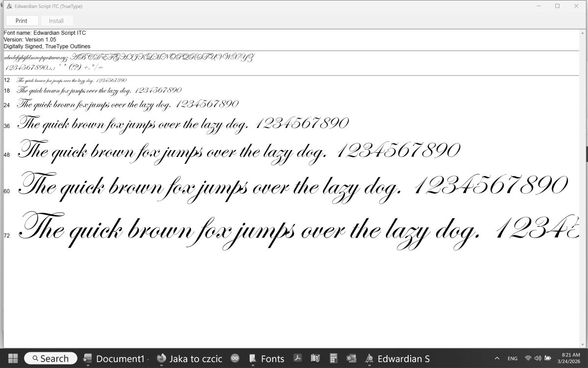Click the size 60 sample label
Image resolution: width=588 pixels, height=368 pixels.
click(7, 191)
